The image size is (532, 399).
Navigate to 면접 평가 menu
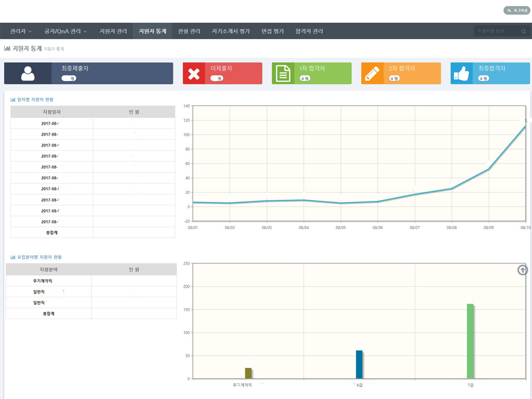(x=272, y=31)
